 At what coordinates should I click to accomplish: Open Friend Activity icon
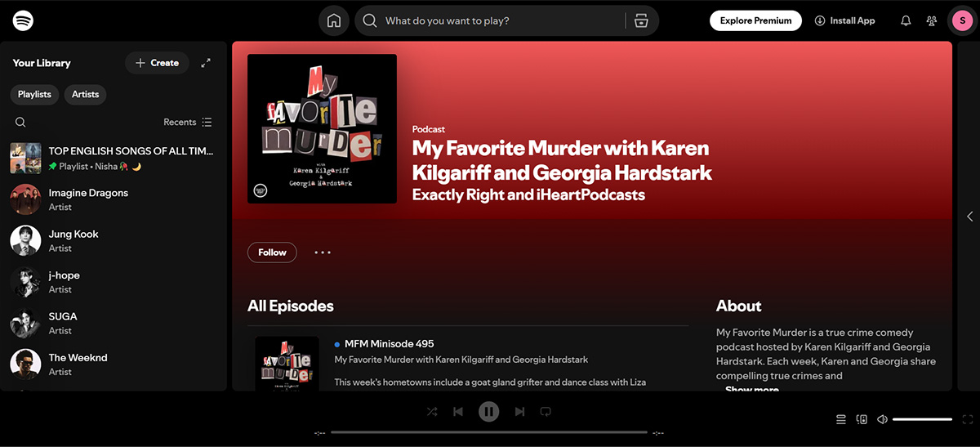932,20
